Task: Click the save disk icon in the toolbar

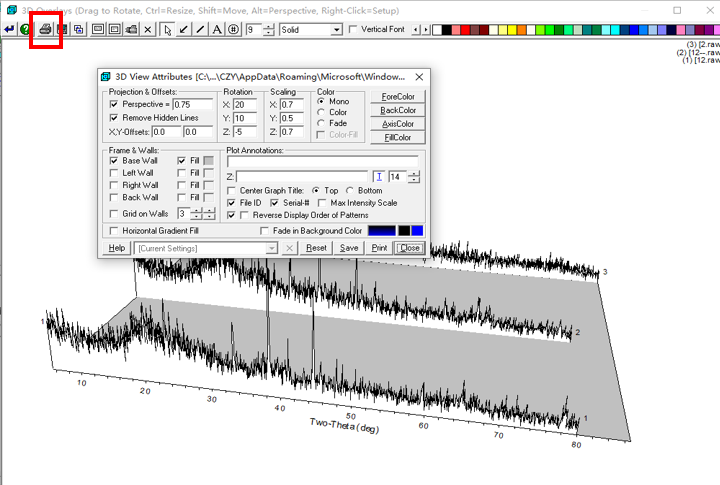Action: [x=61, y=29]
